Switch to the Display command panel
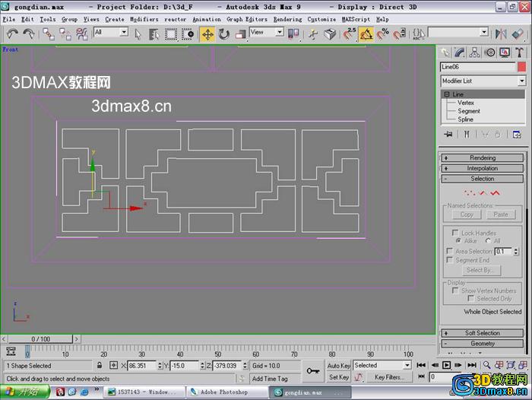Image resolution: width=532 pixels, height=400 pixels. click(505, 52)
